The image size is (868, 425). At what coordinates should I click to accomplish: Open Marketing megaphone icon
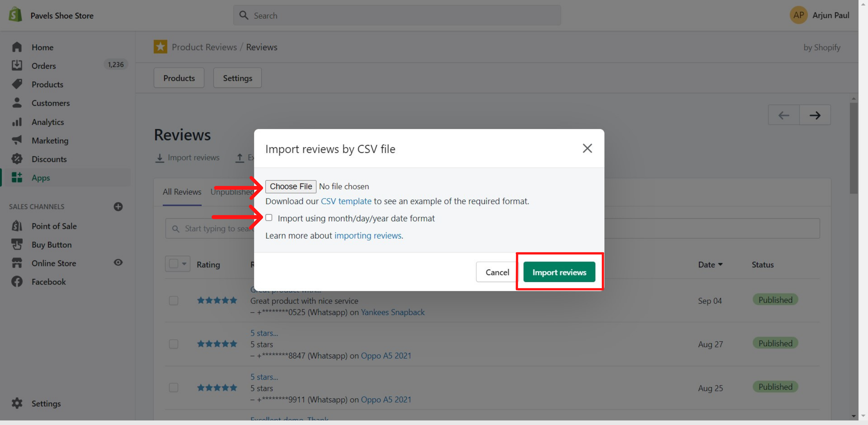[17, 140]
